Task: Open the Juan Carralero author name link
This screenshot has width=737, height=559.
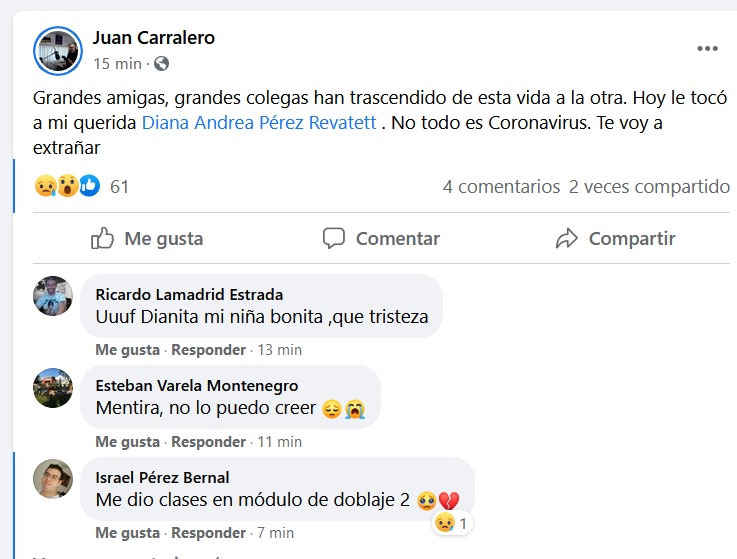Action: pos(153,38)
